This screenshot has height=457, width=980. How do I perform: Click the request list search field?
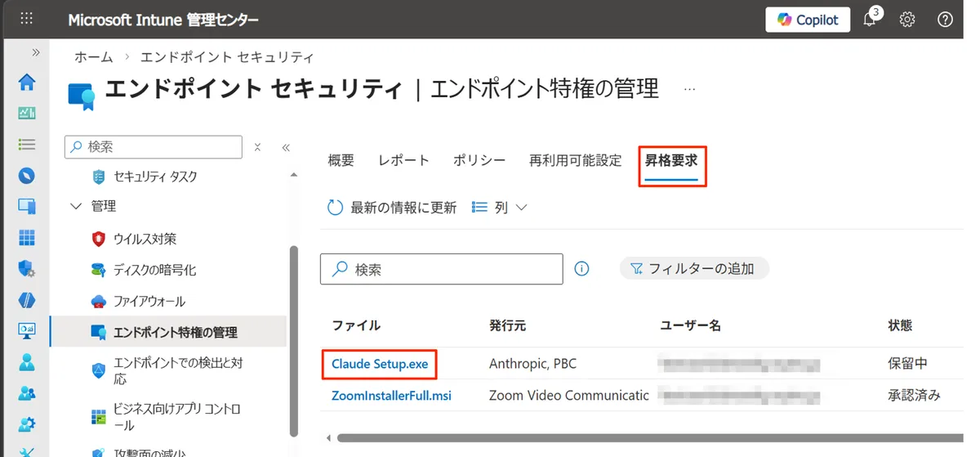pyautogui.click(x=451, y=269)
